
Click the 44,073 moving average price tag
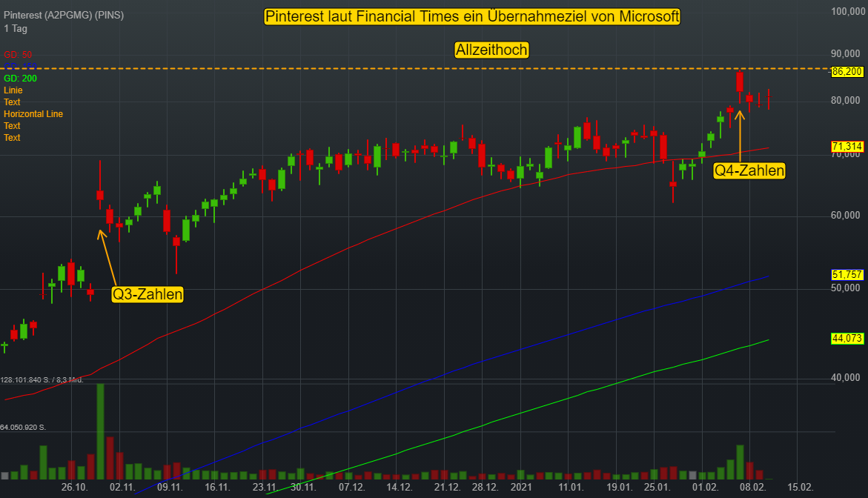[x=847, y=338]
